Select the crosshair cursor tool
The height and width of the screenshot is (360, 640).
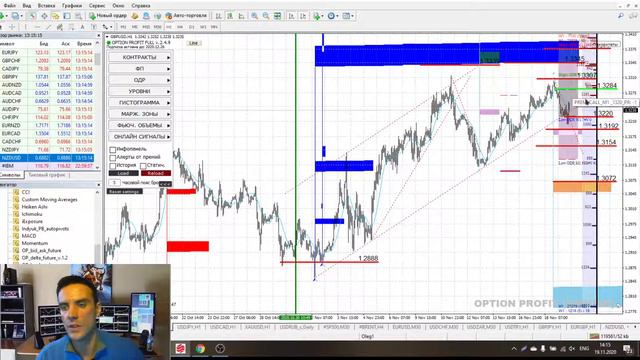pyautogui.click(x=12, y=27)
